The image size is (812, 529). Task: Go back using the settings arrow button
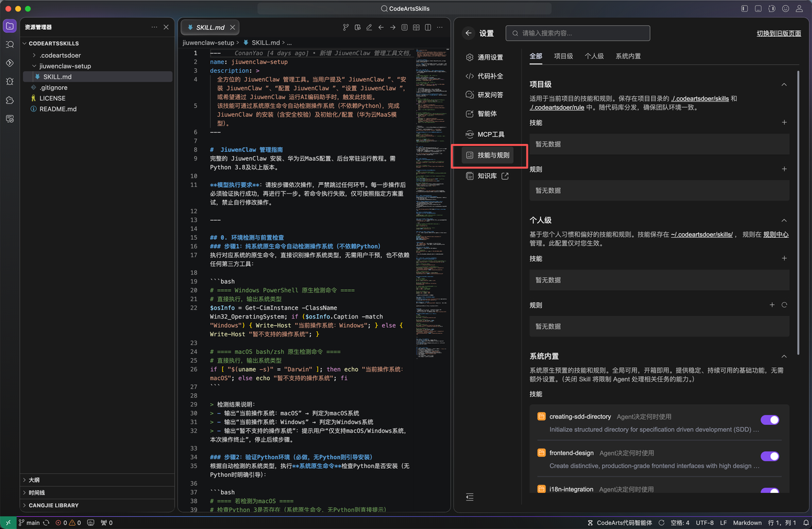(469, 33)
